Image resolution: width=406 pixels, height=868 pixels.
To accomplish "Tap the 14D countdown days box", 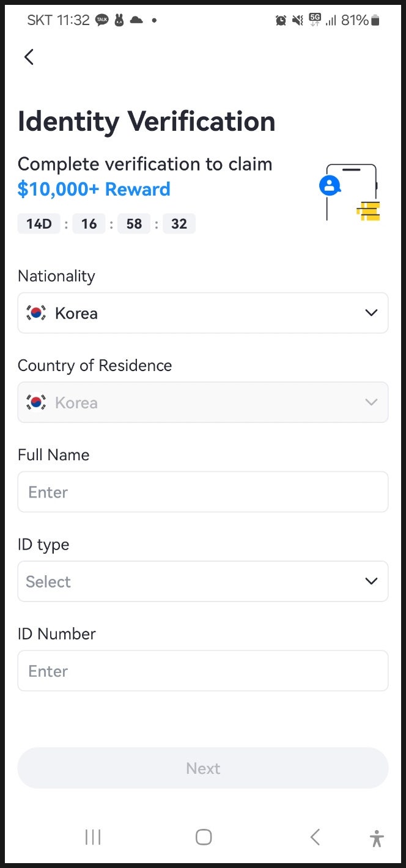I will [x=39, y=224].
